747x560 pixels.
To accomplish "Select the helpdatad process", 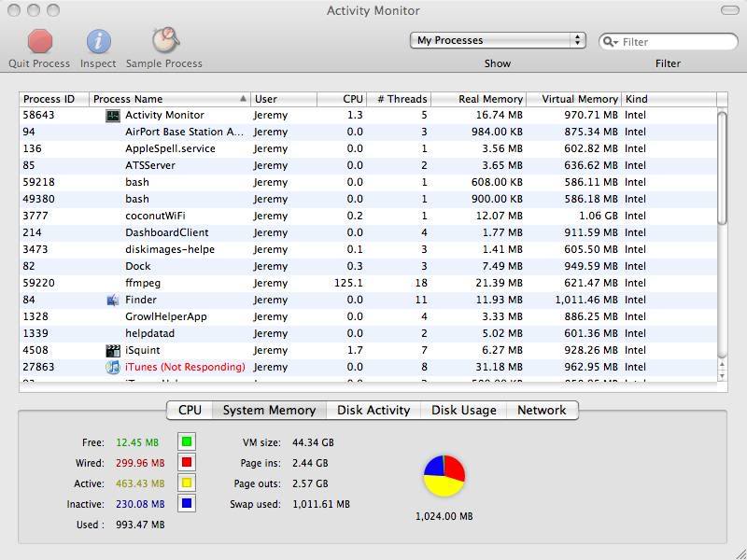I will pyautogui.click(x=368, y=334).
